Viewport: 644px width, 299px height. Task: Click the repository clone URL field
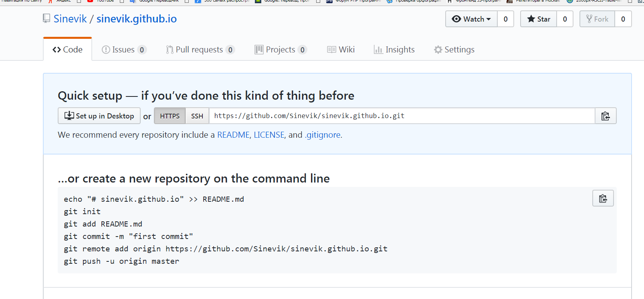(x=402, y=116)
